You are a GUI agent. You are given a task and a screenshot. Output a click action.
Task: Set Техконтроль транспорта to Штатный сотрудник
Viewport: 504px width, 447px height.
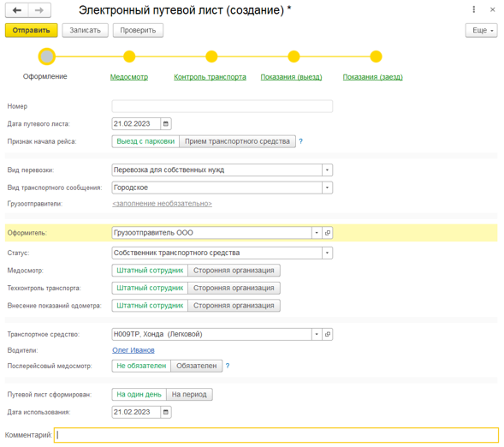(150, 288)
